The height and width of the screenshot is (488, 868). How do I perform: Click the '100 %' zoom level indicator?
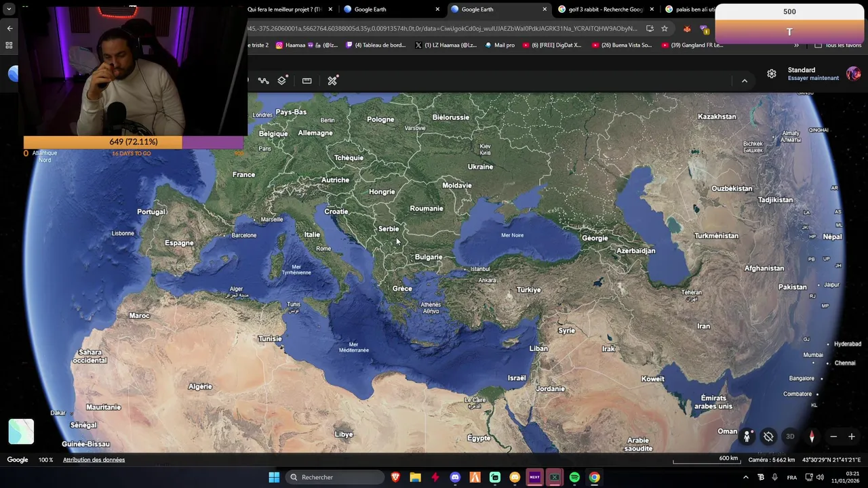tap(45, 460)
